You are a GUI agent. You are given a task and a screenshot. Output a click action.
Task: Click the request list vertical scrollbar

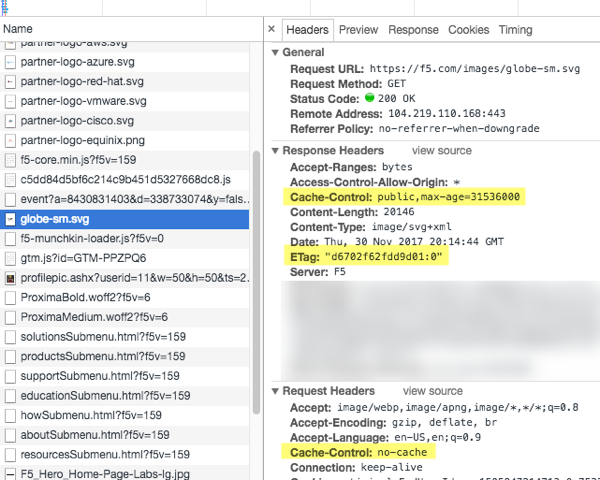[x=256, y=282]
